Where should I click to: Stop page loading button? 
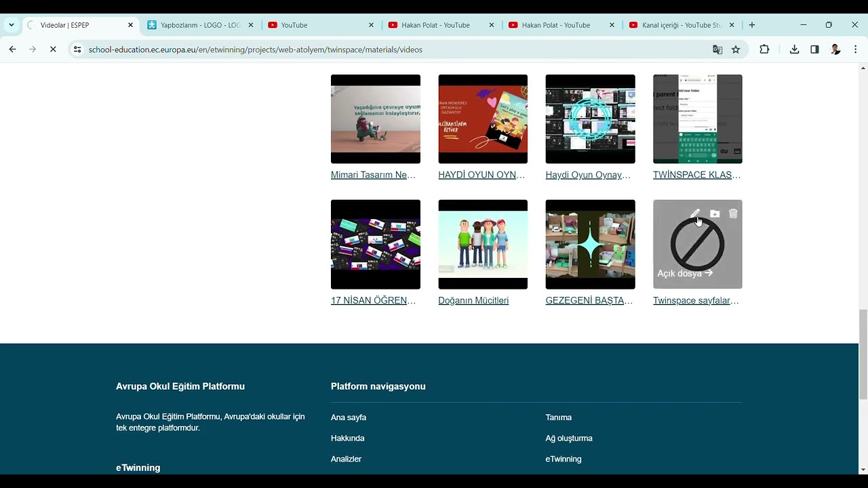53,49
